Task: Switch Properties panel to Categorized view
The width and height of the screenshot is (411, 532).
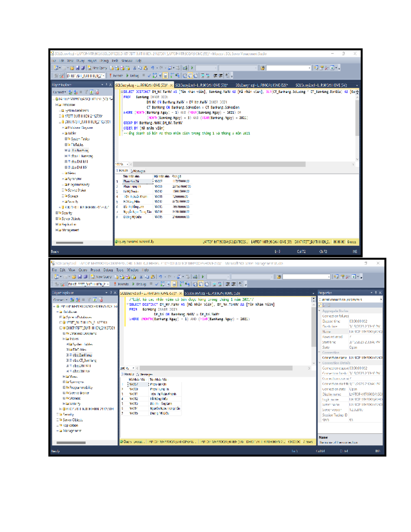Action: tap(321, 305)
